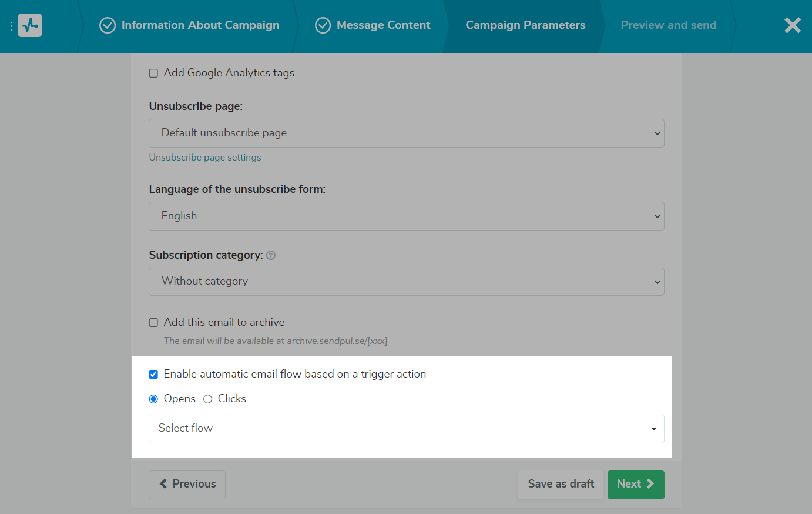Expand the Select flow dropdown
The height and width of the screenshot is (514, 812).
[406, 429]
